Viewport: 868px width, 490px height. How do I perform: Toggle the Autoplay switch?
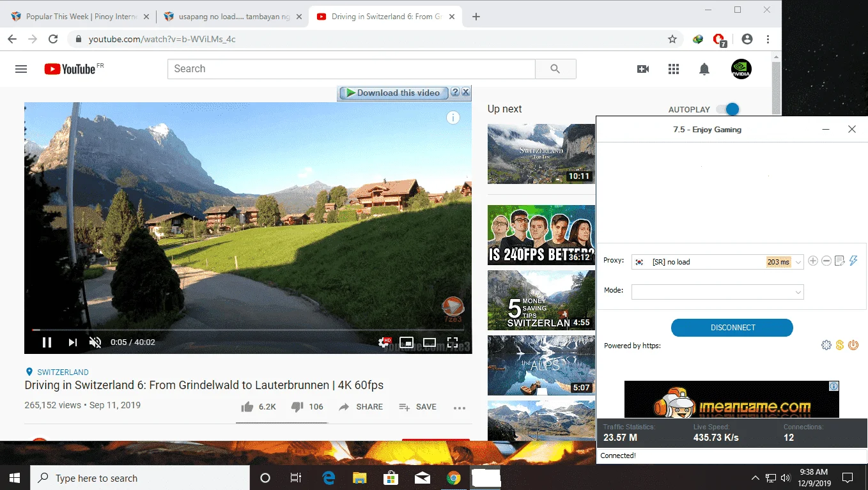(x=727, y=109)
